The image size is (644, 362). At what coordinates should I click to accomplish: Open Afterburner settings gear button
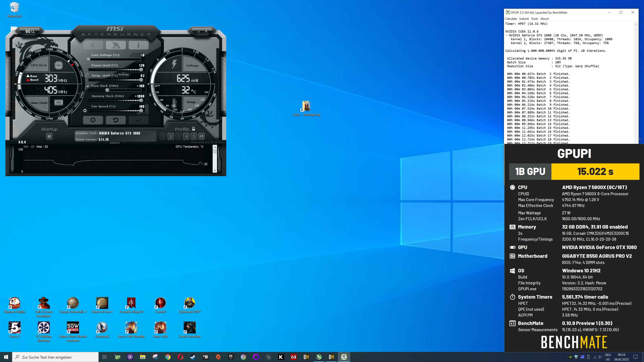tap(93, 120)
